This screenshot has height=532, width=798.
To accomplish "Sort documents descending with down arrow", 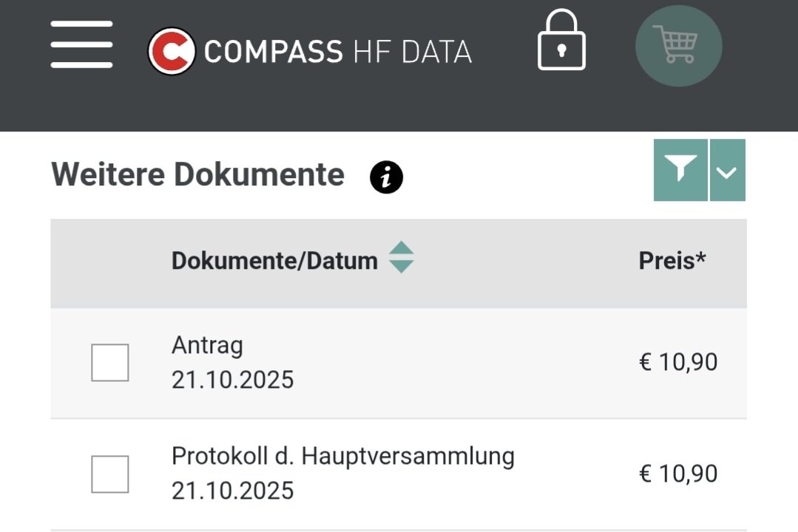I will pos(401,267).
